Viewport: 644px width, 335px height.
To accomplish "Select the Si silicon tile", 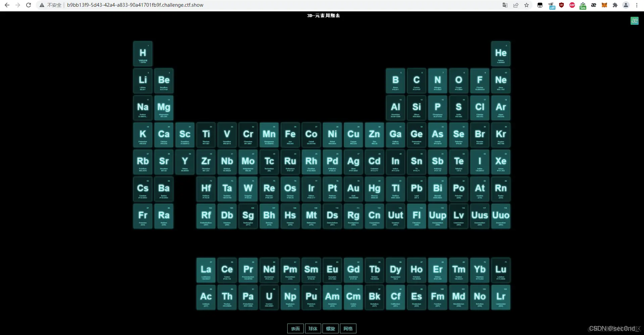I will coord(416,108).
